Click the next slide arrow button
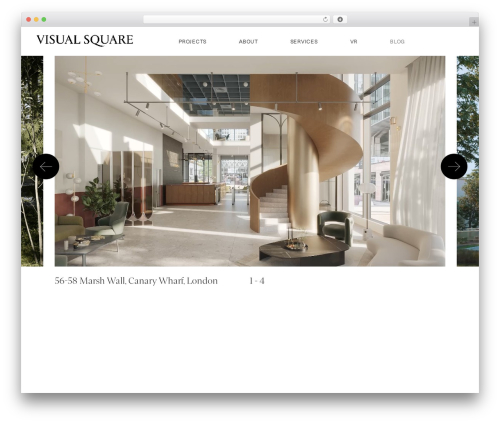Viewport: 500px width, 423px height. pos(454,166)
